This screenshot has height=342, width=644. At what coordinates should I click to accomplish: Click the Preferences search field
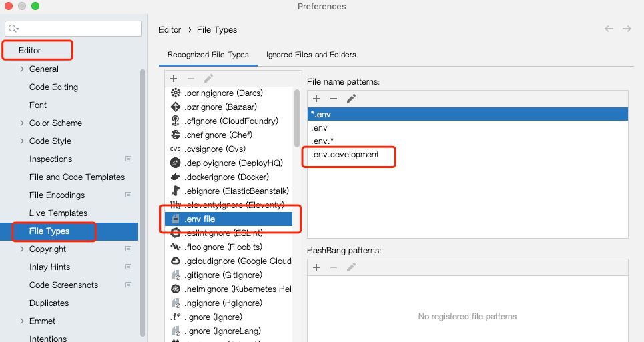(x=73, y=28)
